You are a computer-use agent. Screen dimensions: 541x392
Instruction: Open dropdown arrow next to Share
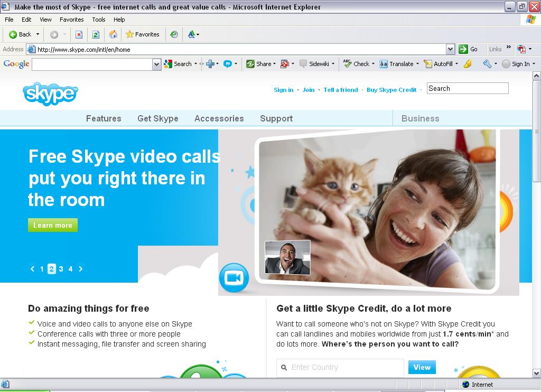point(274,64)
